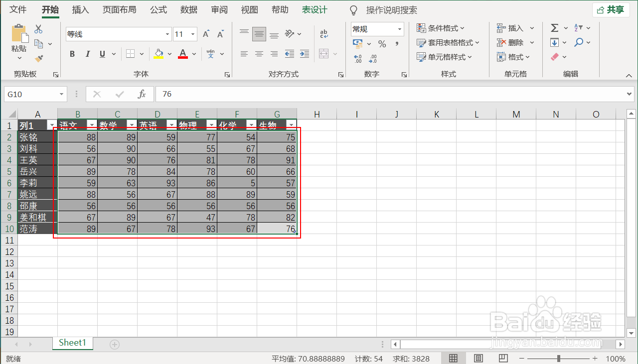This screenshot has height=364, width=638.
Task: Open 生物 column filter dropdown
Action: point(291,124)
